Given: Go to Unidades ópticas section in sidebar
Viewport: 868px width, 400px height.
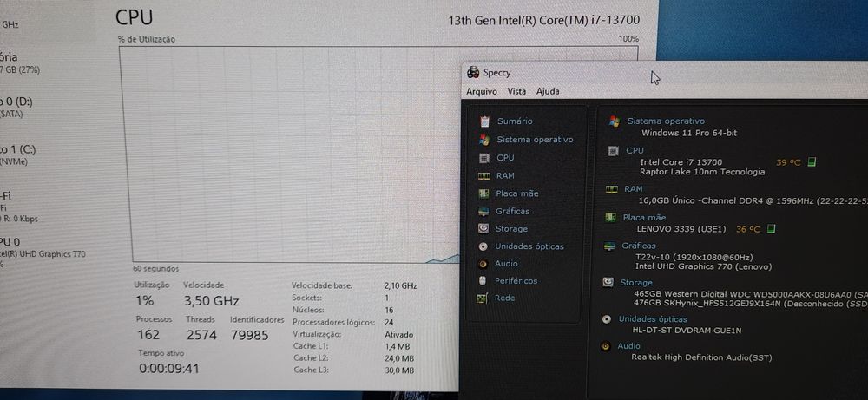Looking at the screenshot, I should (529, 246).
